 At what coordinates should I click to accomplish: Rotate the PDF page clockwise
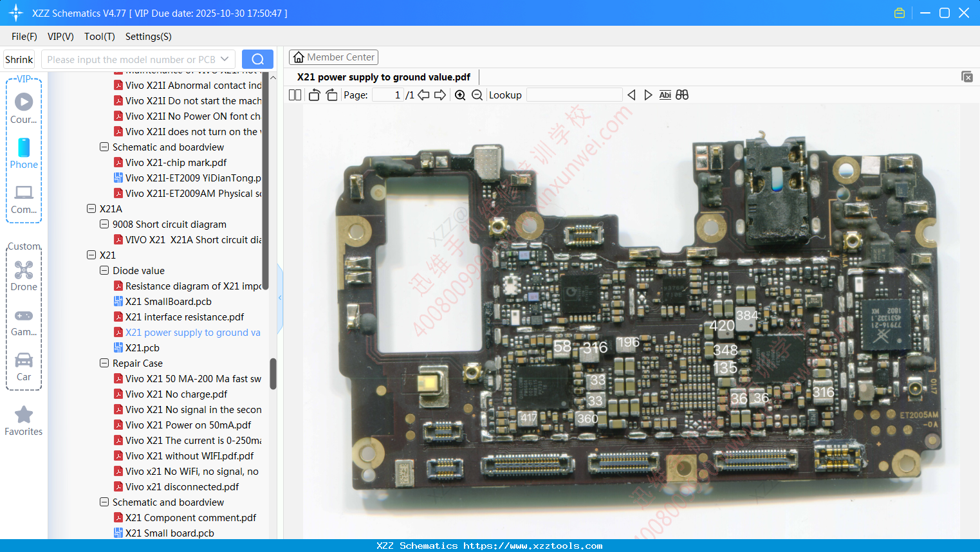(x=331, y=95)
